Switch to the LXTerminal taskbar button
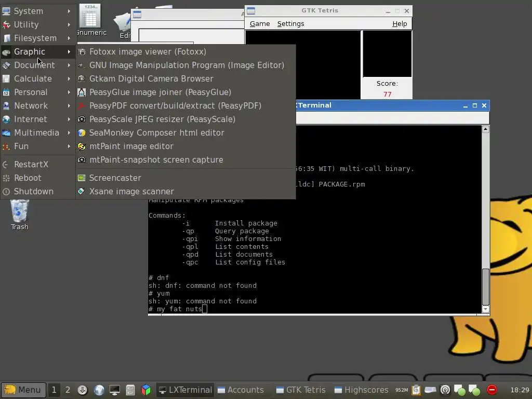Viewport: 532px width, 399px height. 185,390
